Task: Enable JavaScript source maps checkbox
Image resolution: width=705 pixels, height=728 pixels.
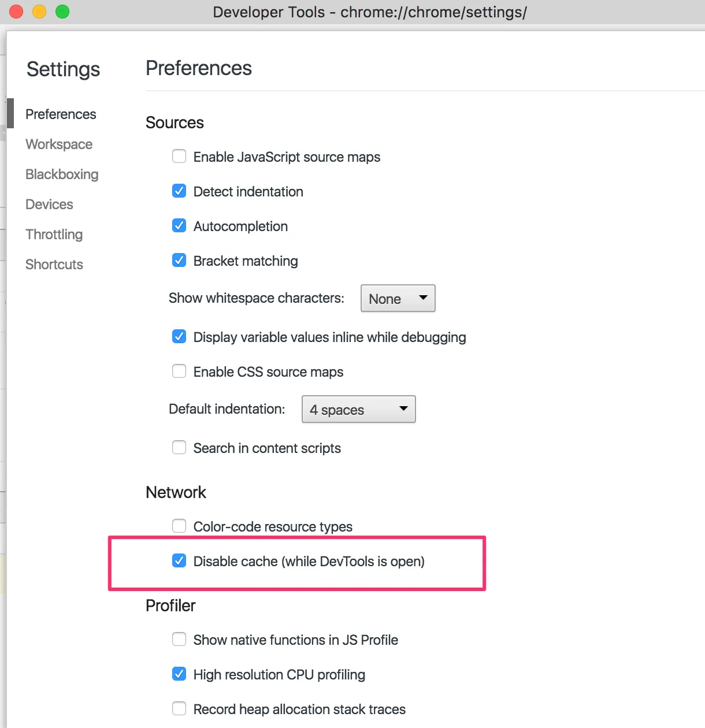Action: tap(179, 157)
